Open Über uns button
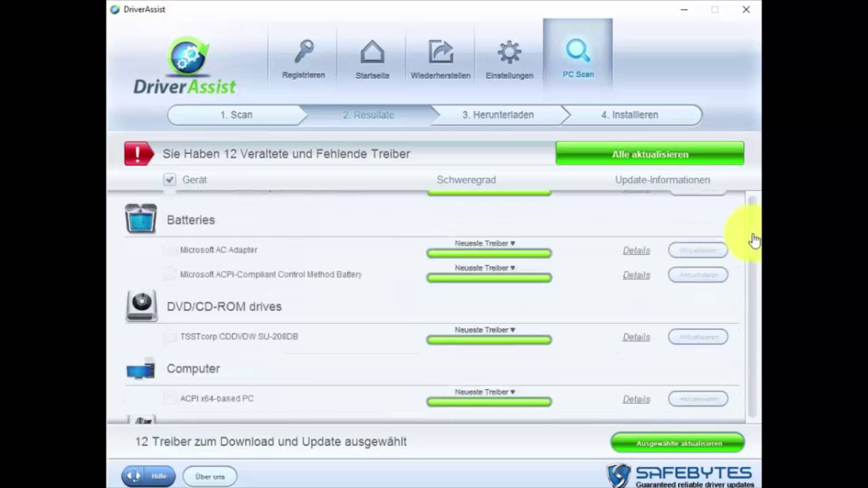The height and width of the screenshot is (488, 868). click(210, 476)
